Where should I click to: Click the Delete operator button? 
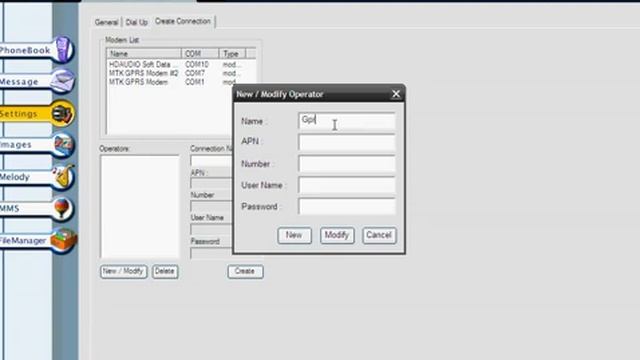(165, 271)
